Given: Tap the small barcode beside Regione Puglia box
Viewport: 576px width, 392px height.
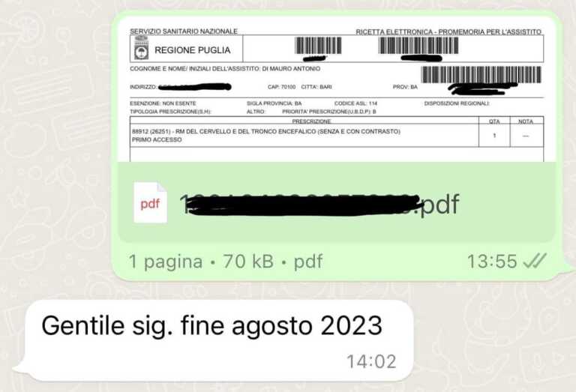Looking at the screenshot, I should tap(318, 46).
